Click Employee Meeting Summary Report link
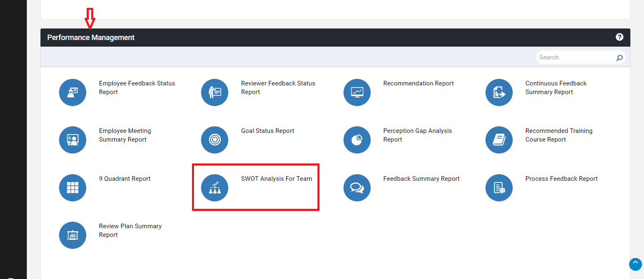Screen dimensions: 644x279 [x=125, y=135]
